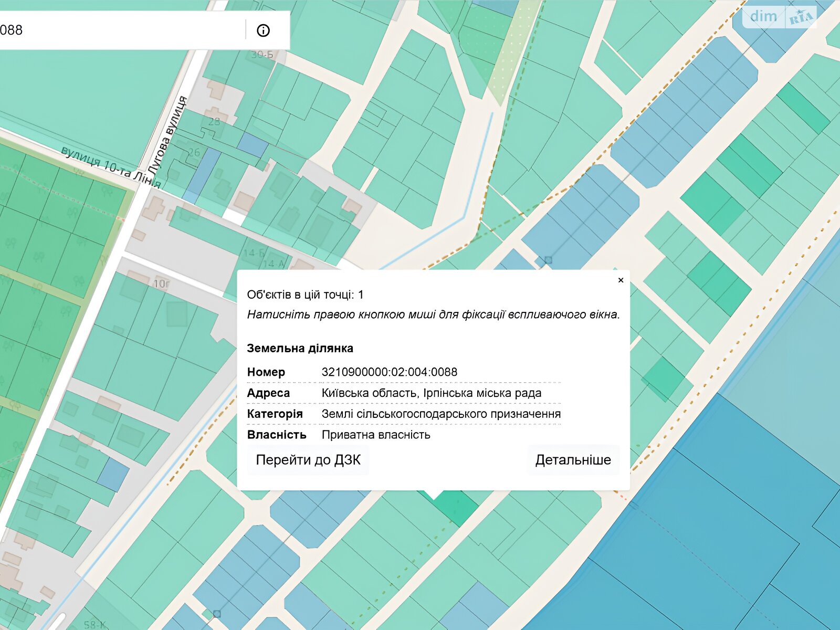This screenshot has height=630, width=840.
Task: Select the cadastral number 3210900000:02:004:0088
Action: point(389,372)
